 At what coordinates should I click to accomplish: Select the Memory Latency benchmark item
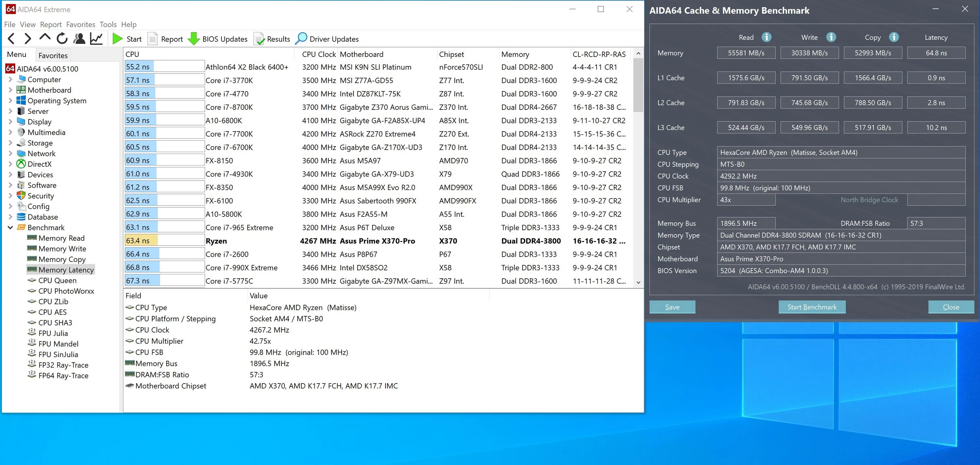[66, 270]
